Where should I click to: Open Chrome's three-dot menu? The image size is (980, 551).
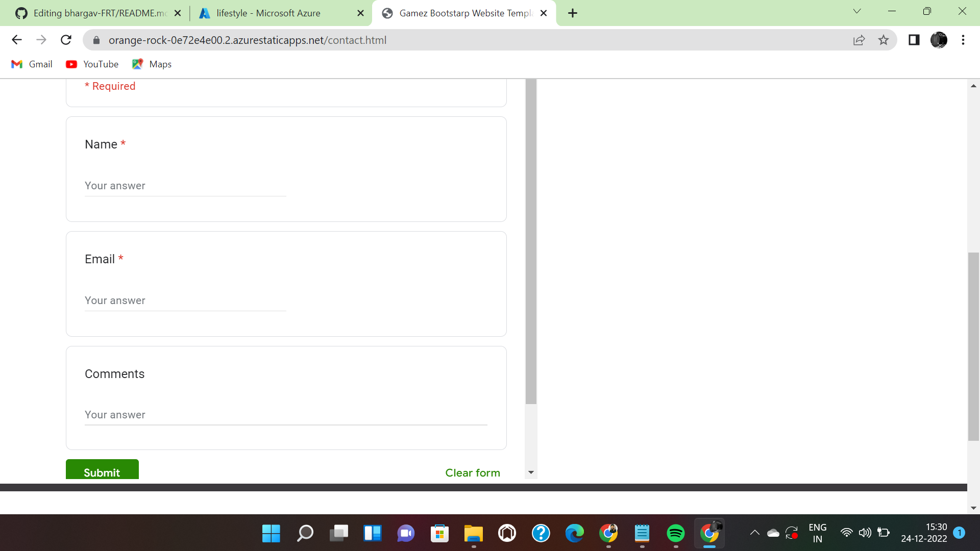pyautogui.click(x=963, y=40)
